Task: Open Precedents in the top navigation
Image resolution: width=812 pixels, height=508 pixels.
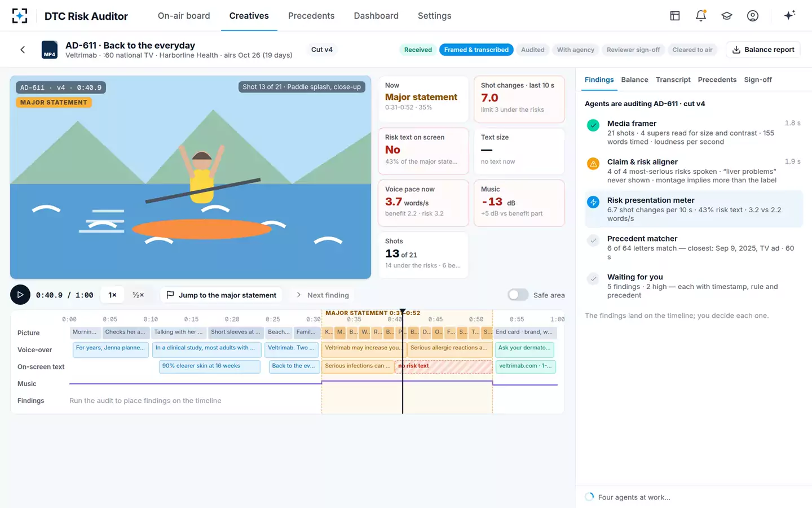Action: [x=311, y=16]
